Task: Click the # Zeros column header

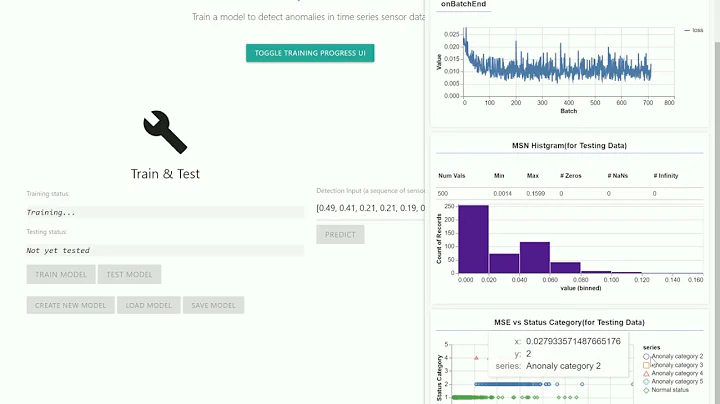Action: (571, 176)
